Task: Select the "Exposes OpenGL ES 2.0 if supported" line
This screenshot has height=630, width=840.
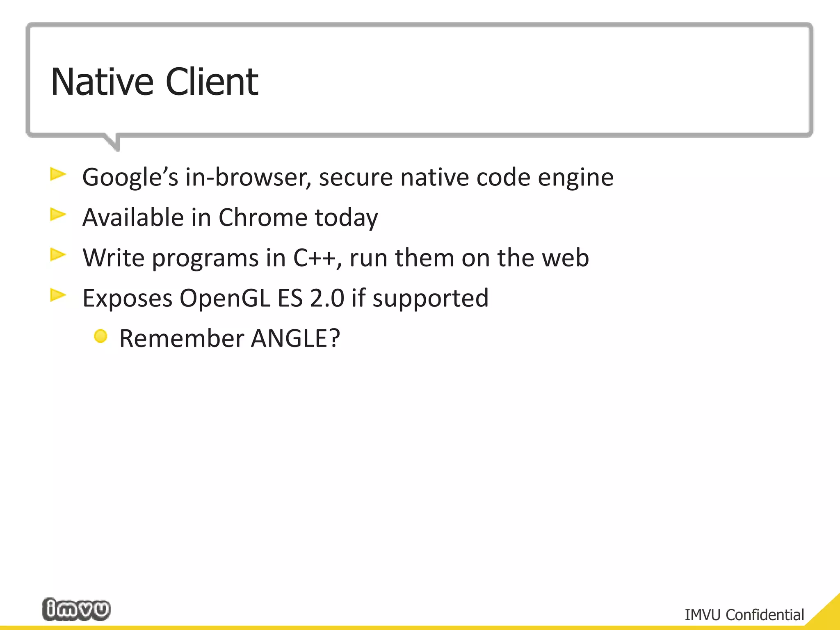Action: 285,298
